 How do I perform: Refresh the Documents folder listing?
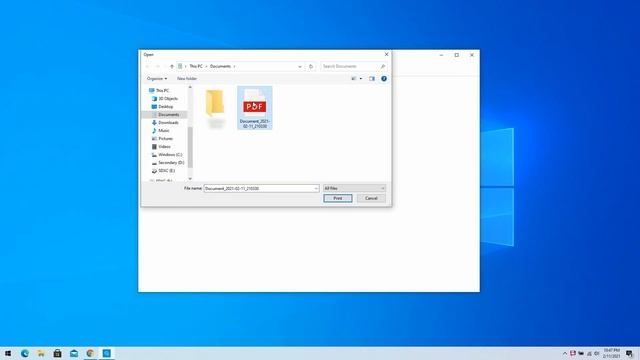(x=311, y=66)
